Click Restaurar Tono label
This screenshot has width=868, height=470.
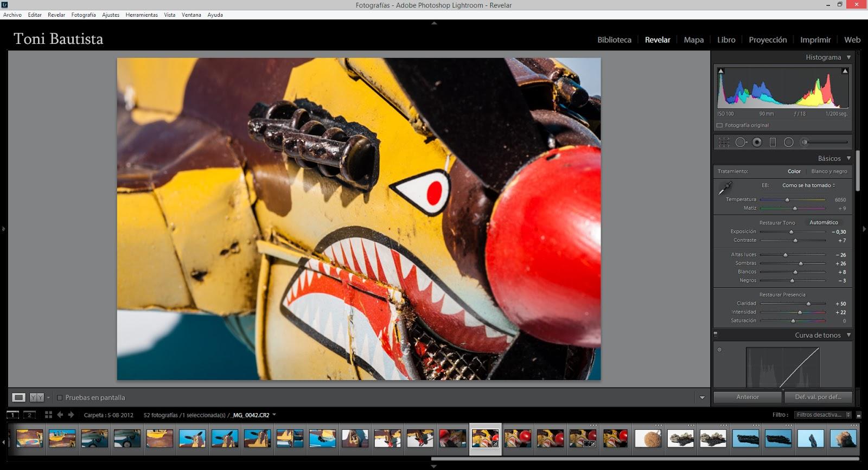(777, 223)
